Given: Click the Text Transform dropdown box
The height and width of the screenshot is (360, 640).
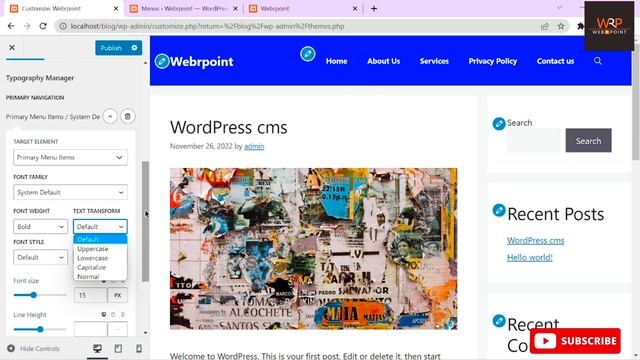Looking at the screenshot, I should point(100,227).
